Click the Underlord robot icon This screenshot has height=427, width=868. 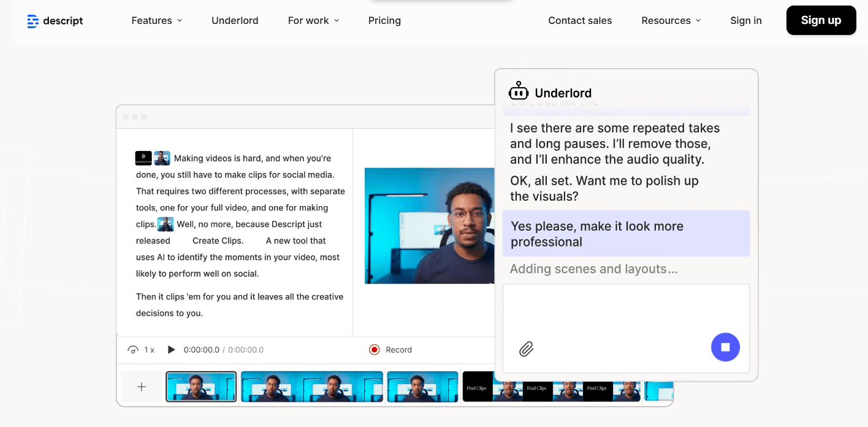(x=518, y=90)
